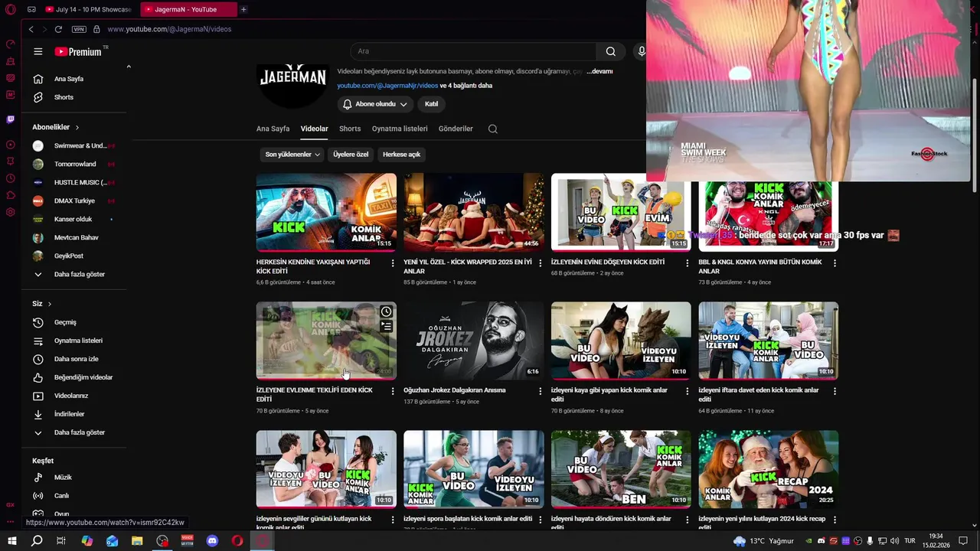Click the YouTube search magnifier button
The width and height of the screenshot is (980, 551).
(610, 51)
